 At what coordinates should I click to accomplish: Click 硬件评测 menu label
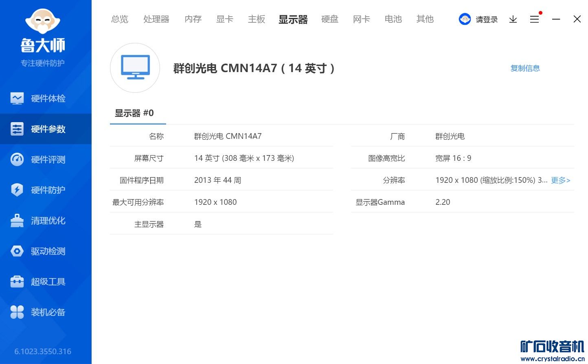[48, 160]
